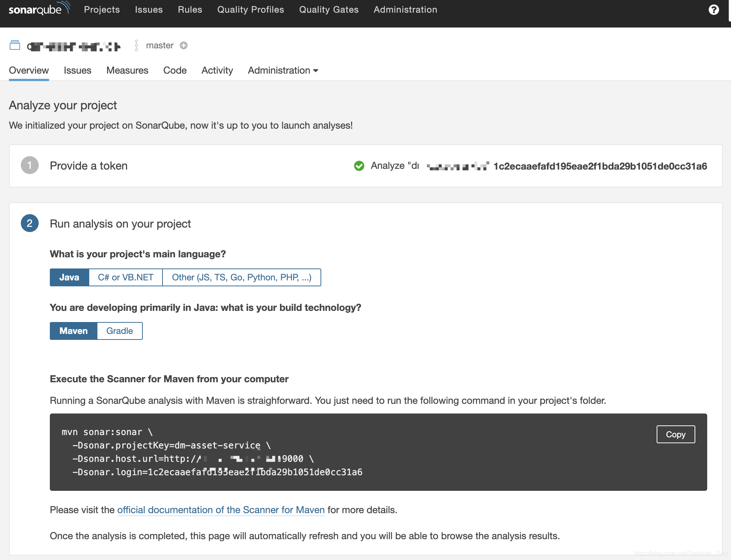Screen dimensions: 731x560
Task: Choose Gradle build technology
Action: (x=119, y=331)
